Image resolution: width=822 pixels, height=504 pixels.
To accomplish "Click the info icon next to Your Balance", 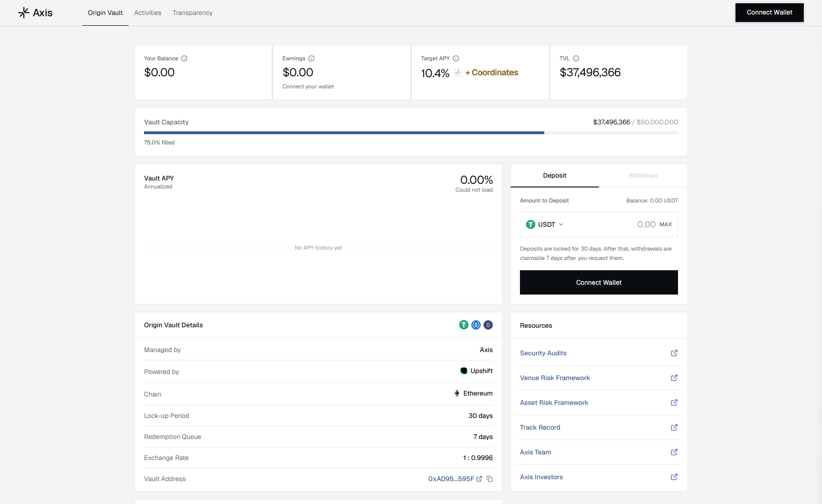I will point(184,58).
